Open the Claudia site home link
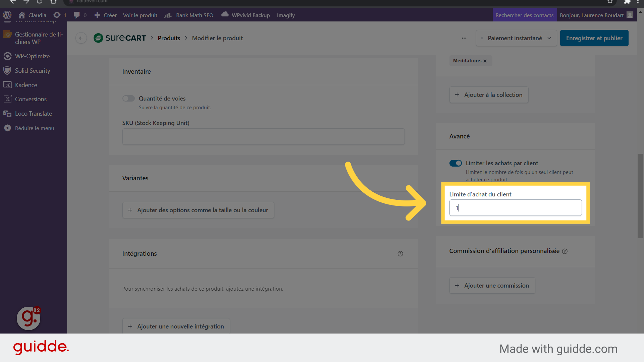Image resolution: width=644 pixels, height=362 pixels. pos(33,15)
